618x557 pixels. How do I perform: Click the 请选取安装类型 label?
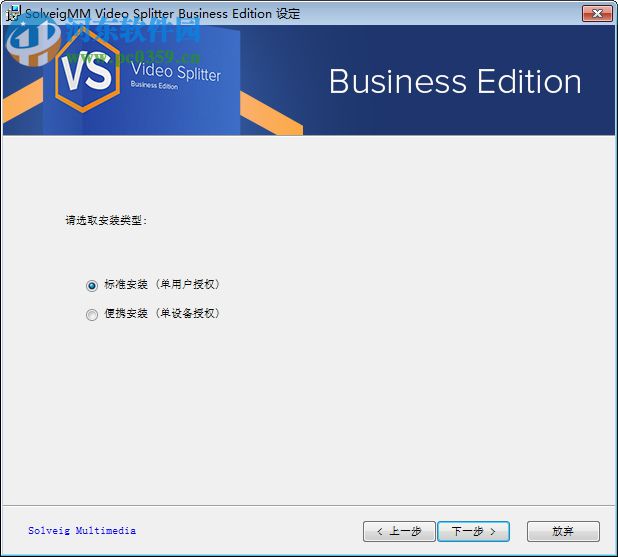tap(106, 220)
